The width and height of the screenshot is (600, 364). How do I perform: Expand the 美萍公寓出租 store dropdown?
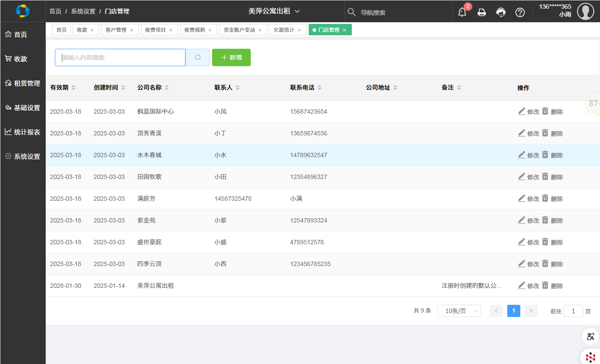(274, 11)
